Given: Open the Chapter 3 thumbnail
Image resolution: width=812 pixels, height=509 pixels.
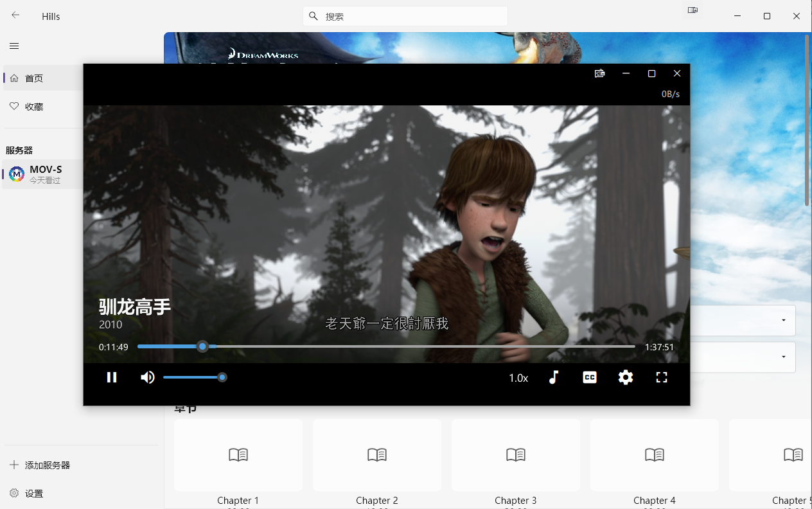Looking at the screenshot, I should 515,455.
